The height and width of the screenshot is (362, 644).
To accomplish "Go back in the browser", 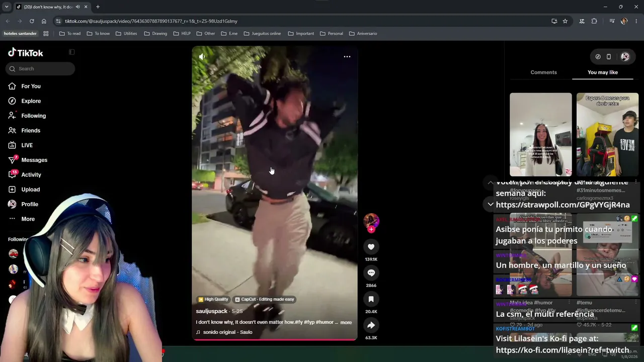I will point(8,21).
